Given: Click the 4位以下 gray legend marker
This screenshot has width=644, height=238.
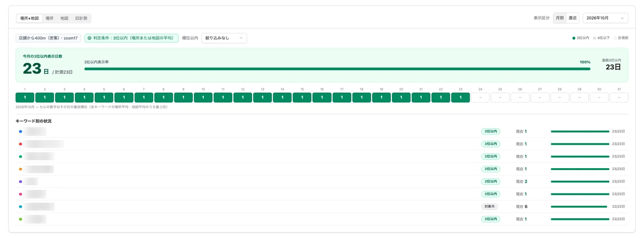Looking at the screenshot, I should [x=595, y=38].
